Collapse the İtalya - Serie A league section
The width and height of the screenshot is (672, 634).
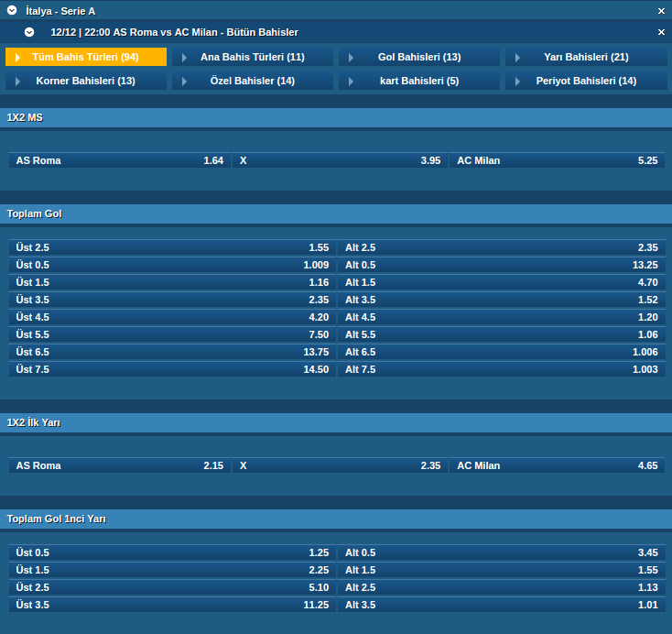point(11,11)
